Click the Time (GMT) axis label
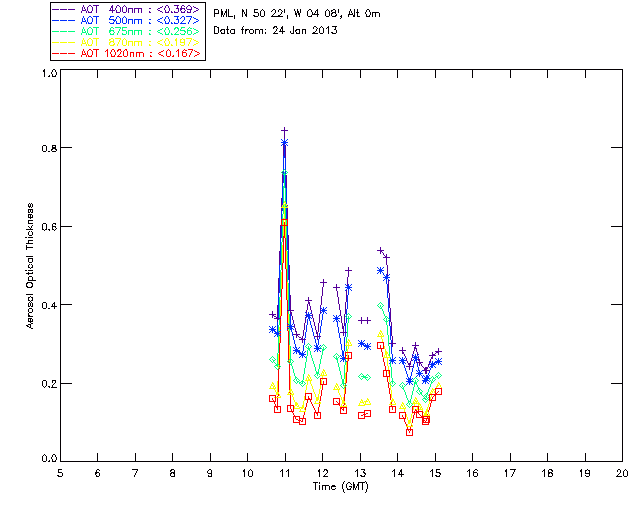The width and height of the screenshot is (640, 512). 340,486
